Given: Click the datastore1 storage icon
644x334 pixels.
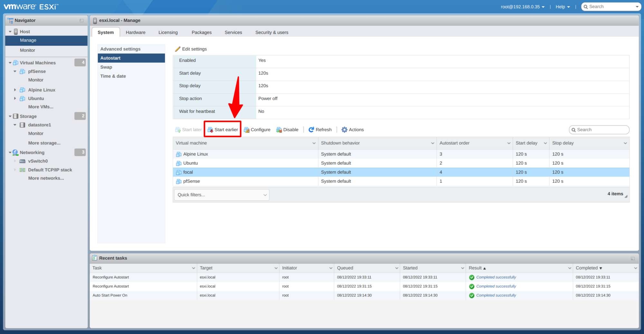Looking at the screenshot, I should pos(23,125).
